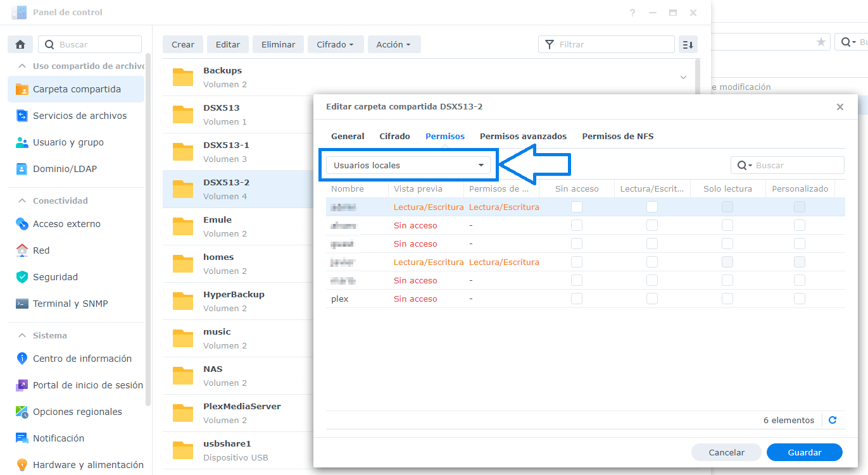Click the homes folder icon
The height and width of the screenshot is (475, 868).
[x=183, y=264]
